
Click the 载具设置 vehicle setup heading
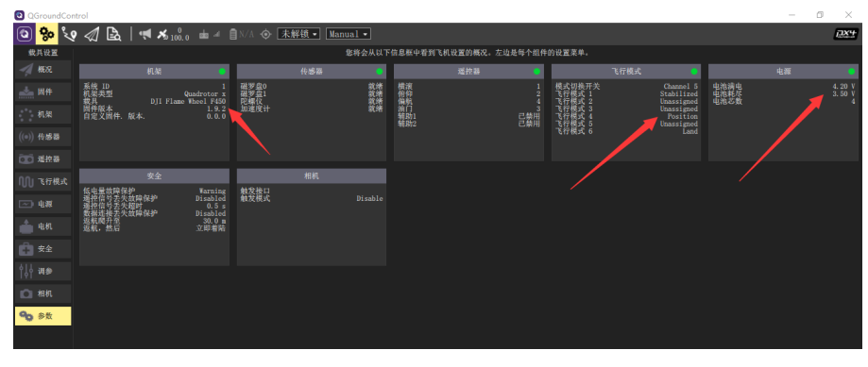pyautogui.click(x=43, y=53)
